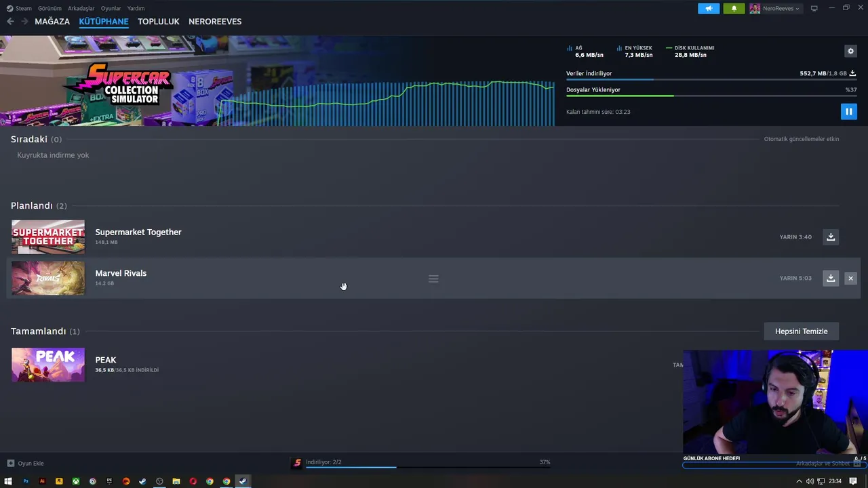Open download settings gear

(850, 52)
